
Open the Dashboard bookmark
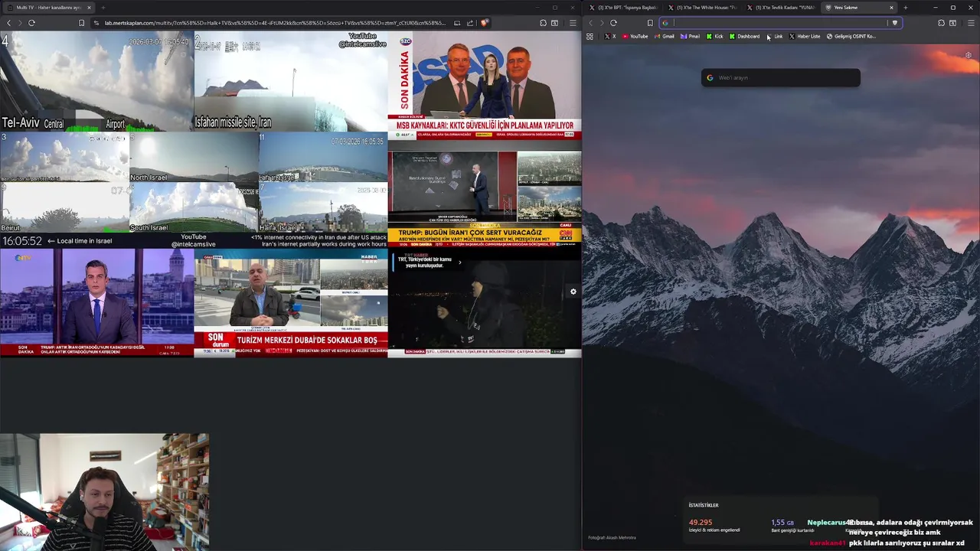click(744, 36)
